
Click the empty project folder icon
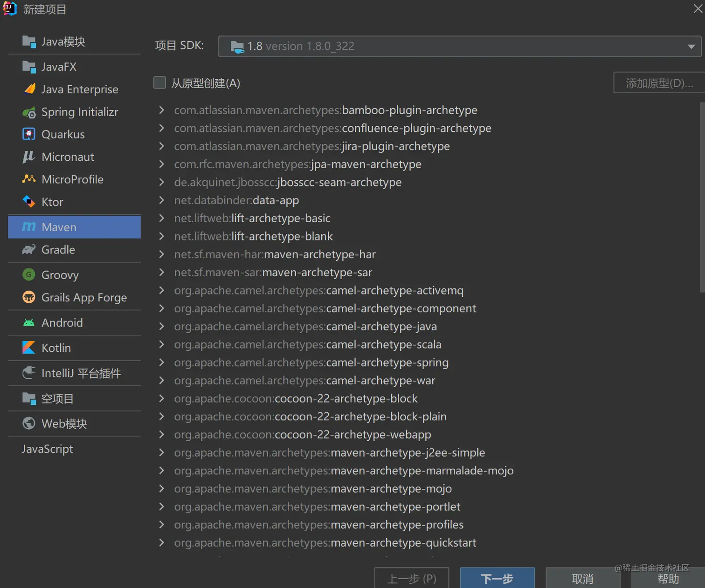coord(29,398)
